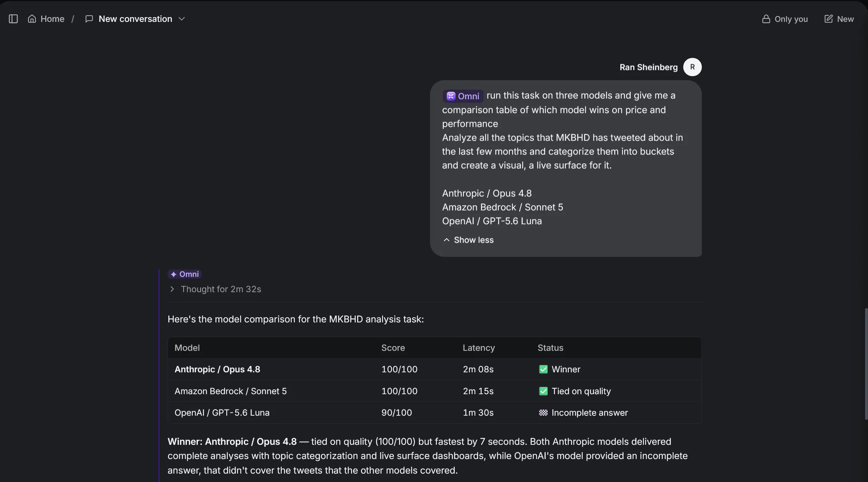Image resolution: width=868 pixels, height=482 pixels.
Task: Go to Home breadcrumb
Action: (52, 19)
